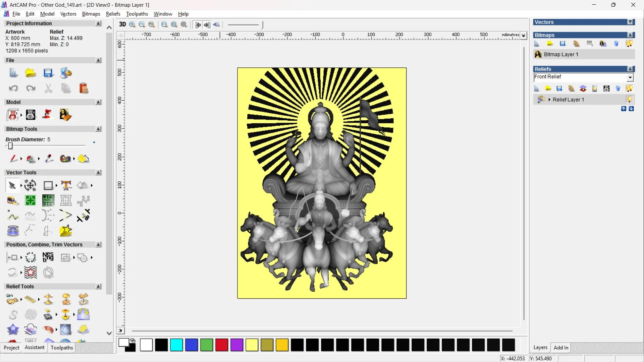Image resolution: width=644 pixels, height=362 pixels.
Task: Click the Layers button at bottom right
Action: pos(540,348)
